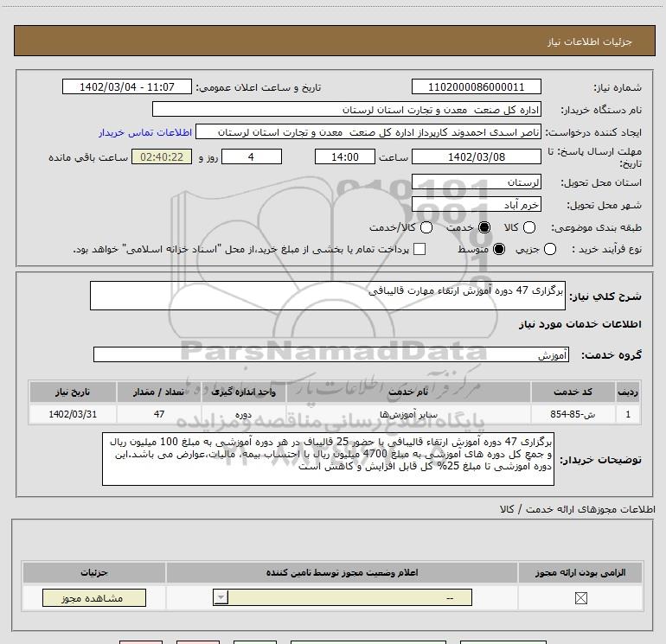Click service code cell ش-85-854
The width and height of the screenshot is (666, 644).
[573, 414]
